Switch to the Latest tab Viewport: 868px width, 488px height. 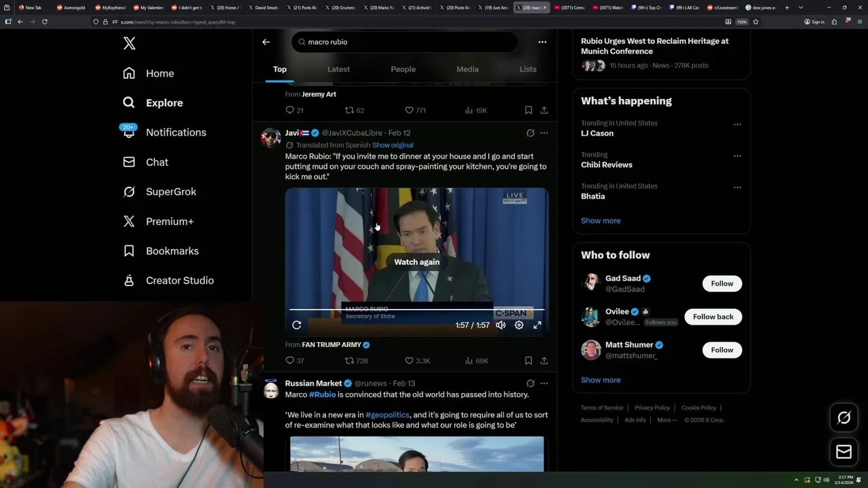pyautogui.click(x=338, y=69)
